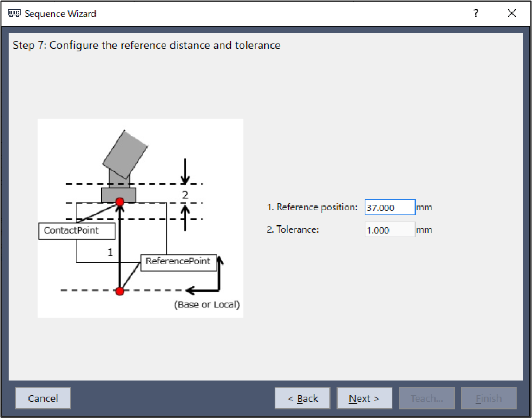Click the lower red reference point dot
This screenshot has width=532, height=418.
point(120,291)
